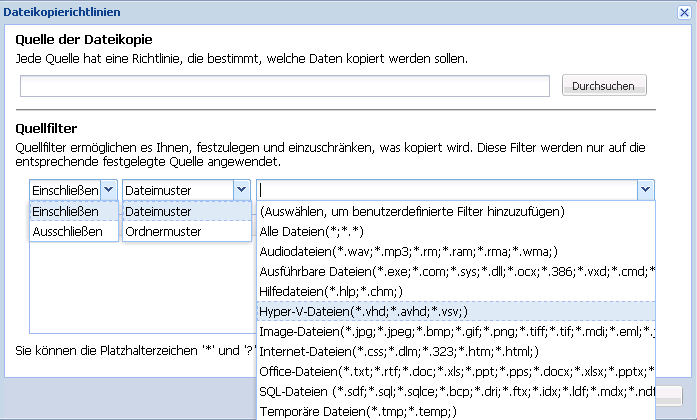Click the Durchsuchen button
Image resolution: width=697 pixels, height=420 pixels.
point(603,86)
